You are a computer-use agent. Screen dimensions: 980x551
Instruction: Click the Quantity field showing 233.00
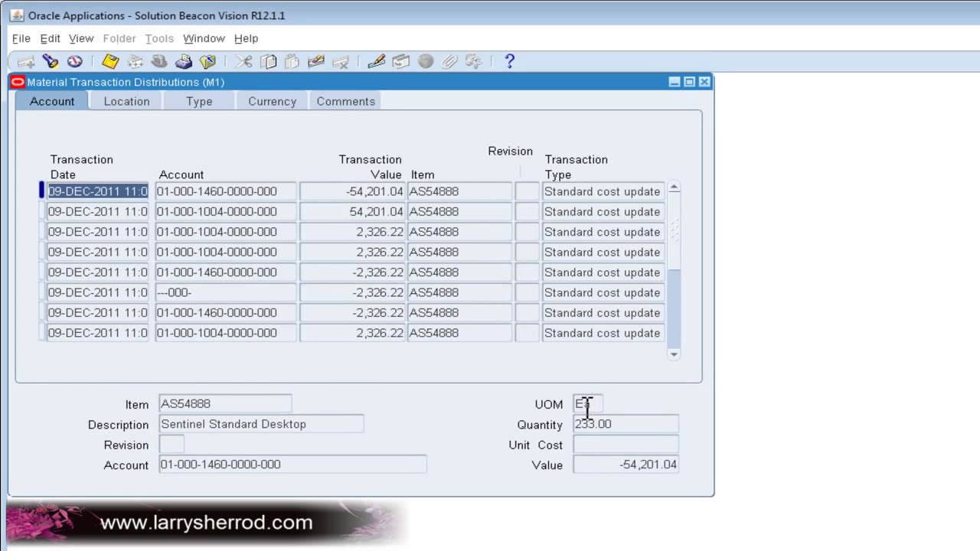pos(626,424)
